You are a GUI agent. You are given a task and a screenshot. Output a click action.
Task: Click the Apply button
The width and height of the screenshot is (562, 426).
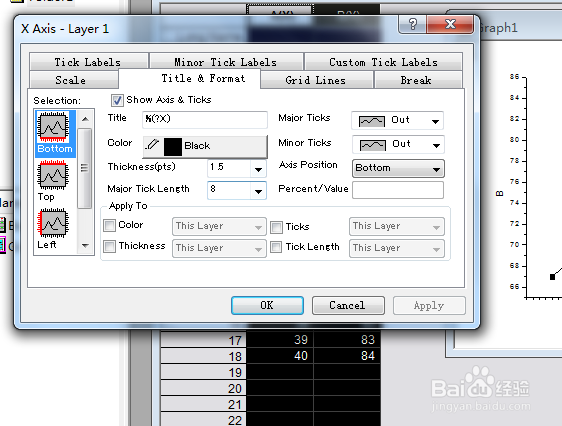pyautogui.click(x=429, y=305)
